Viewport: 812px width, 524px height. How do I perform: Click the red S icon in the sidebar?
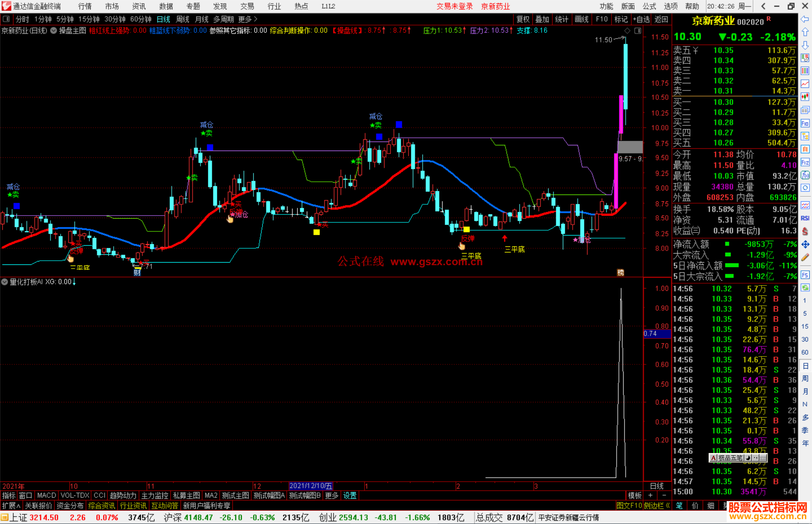coord(805,231)
